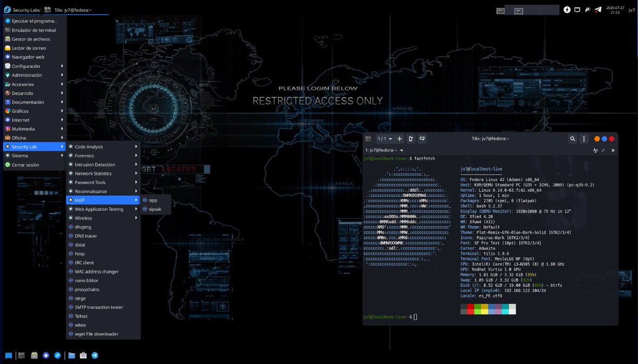Expand the Documentación submenu
638x364 pixels.
click(x=35, y=102)
